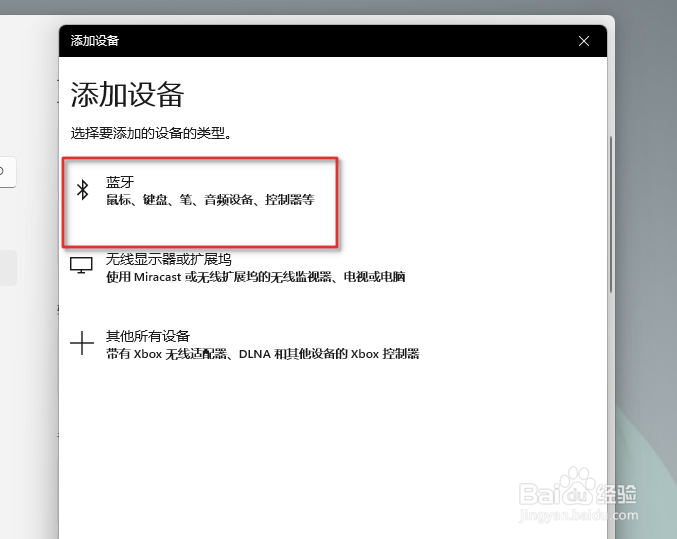
Task: Click the Miracast description text
Action: pos(256,277)
